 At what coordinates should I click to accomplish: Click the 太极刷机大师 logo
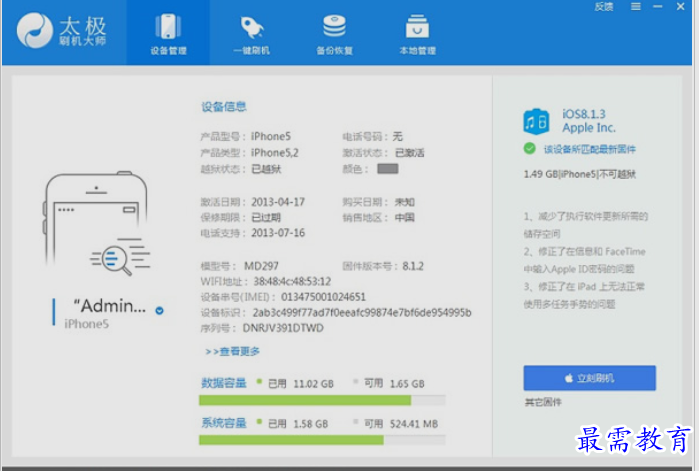[x=62, y=30]
